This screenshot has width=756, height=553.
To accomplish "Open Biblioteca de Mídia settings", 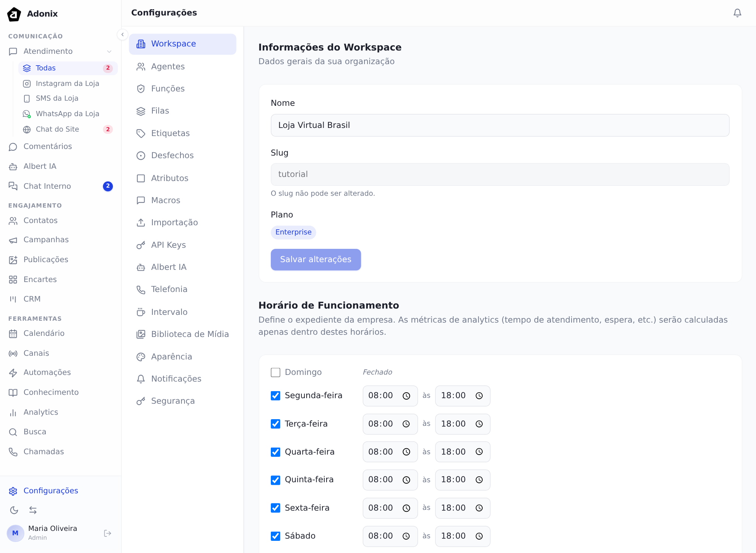I will tap(183, 334).
